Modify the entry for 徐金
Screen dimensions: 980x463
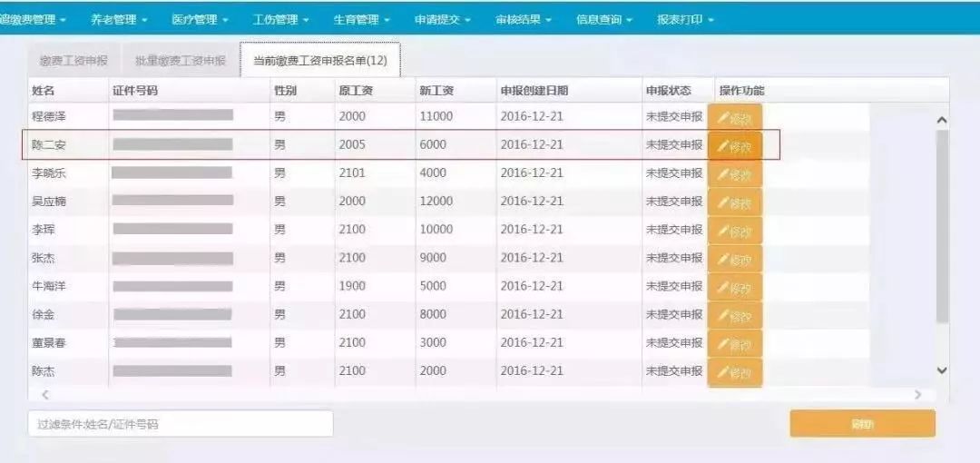735,315
